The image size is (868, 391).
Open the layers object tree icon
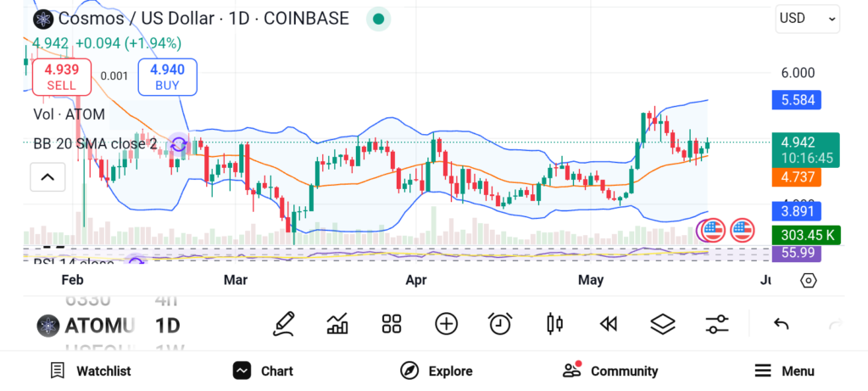click(663, 324)
